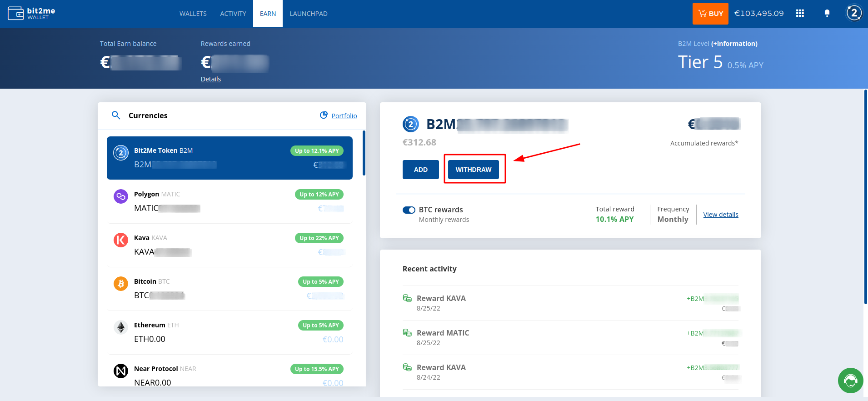Click the €103,495.09 balance in header

pyautogui.click(x=759, y=14)
